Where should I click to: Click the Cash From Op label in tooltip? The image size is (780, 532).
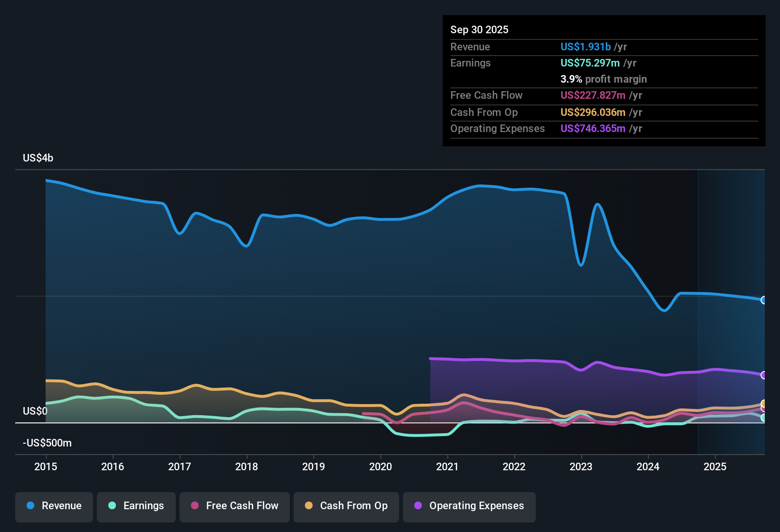484,112
